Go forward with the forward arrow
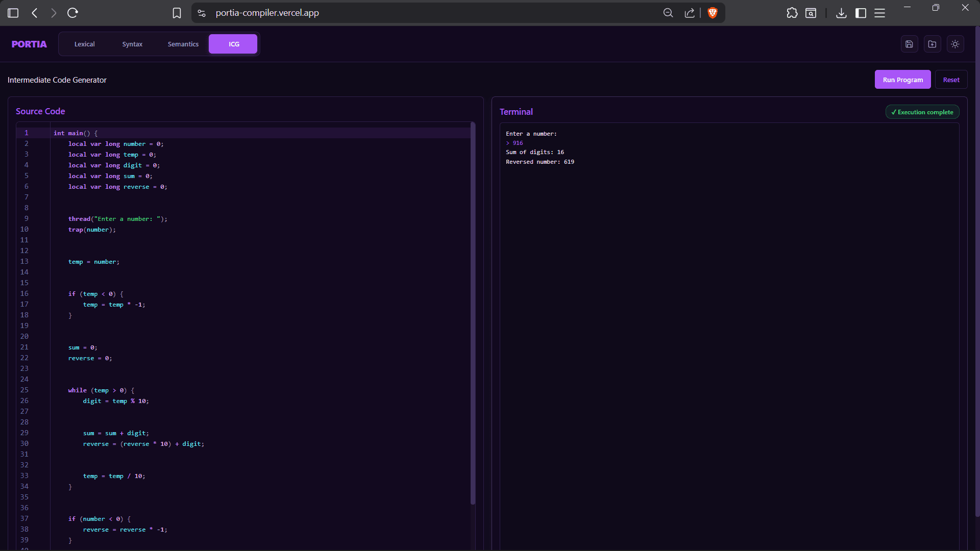The height and width of the screenshot is (551, 980). point(54,13)
